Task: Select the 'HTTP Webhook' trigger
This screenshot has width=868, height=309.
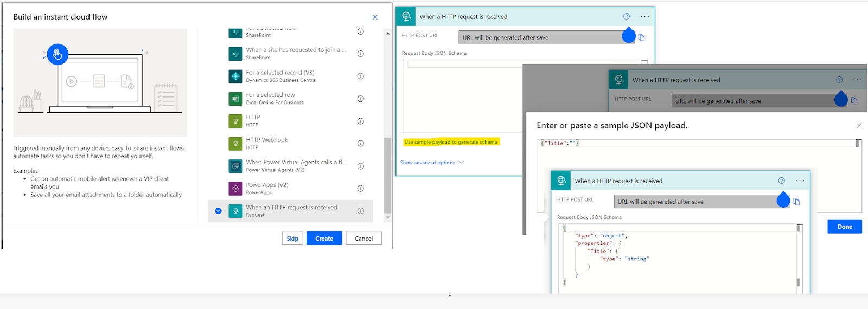Action: point(290,144)
